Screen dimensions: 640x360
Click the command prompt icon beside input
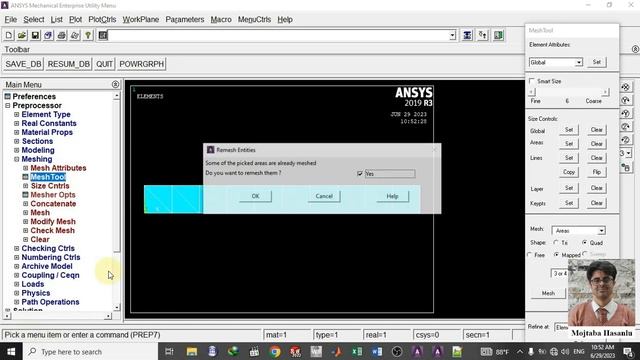coord(103,36)
